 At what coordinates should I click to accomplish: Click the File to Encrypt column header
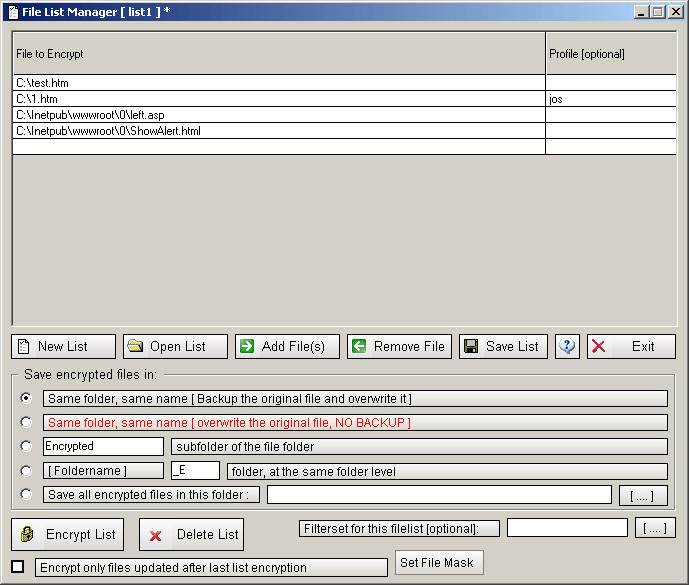pyautogui.click(x=279, y=53)
